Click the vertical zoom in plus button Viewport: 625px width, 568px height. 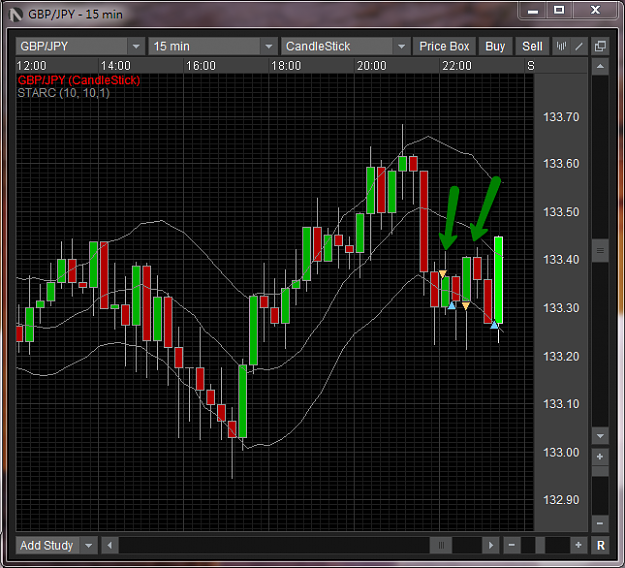click(600, 457)
